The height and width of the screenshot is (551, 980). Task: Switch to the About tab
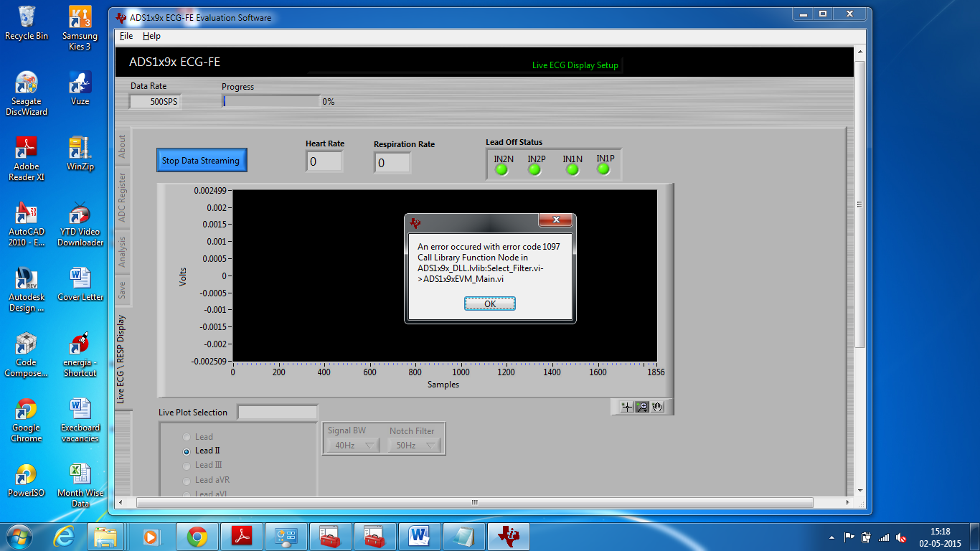[122, 147]
